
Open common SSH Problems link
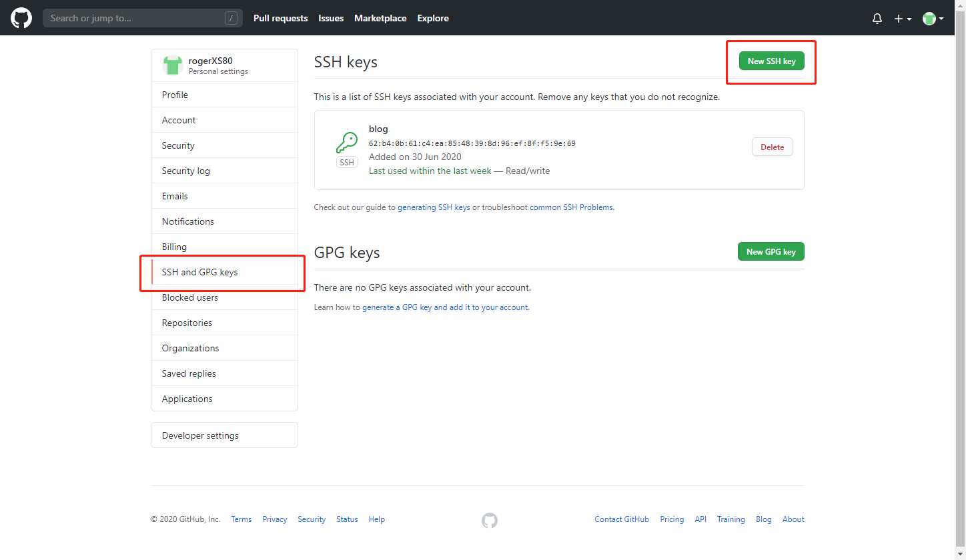(x=571, y=207)
